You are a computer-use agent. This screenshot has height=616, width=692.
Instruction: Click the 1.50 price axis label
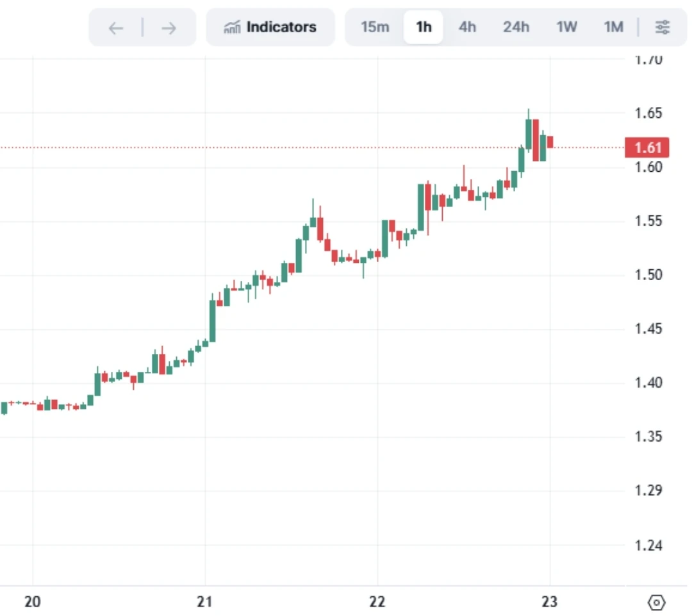point(648,274)
